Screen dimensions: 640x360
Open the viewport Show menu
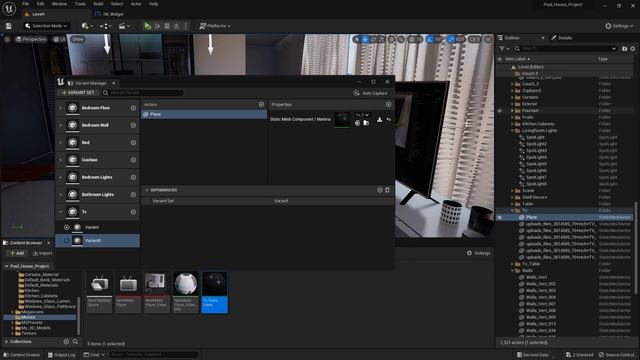point(78,39)
